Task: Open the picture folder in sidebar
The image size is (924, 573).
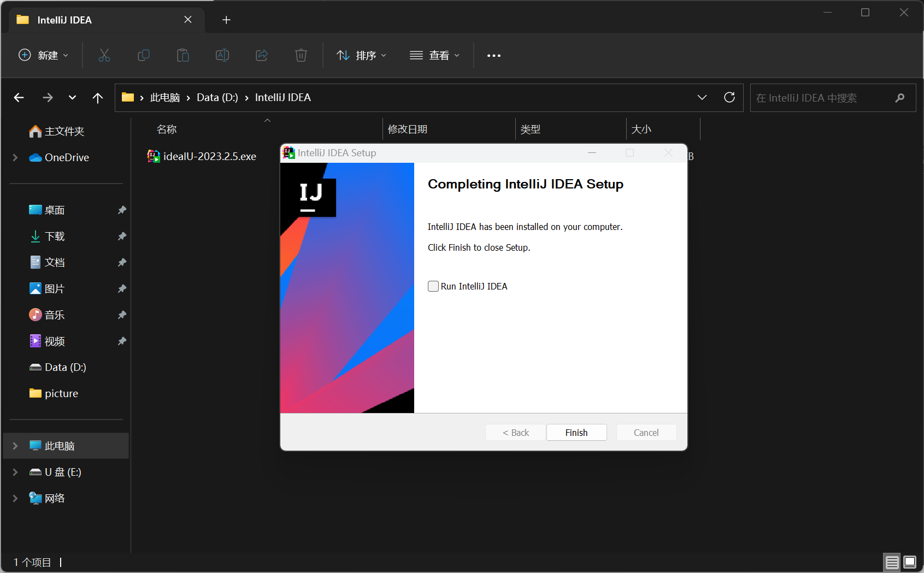Action: [54, 393]
